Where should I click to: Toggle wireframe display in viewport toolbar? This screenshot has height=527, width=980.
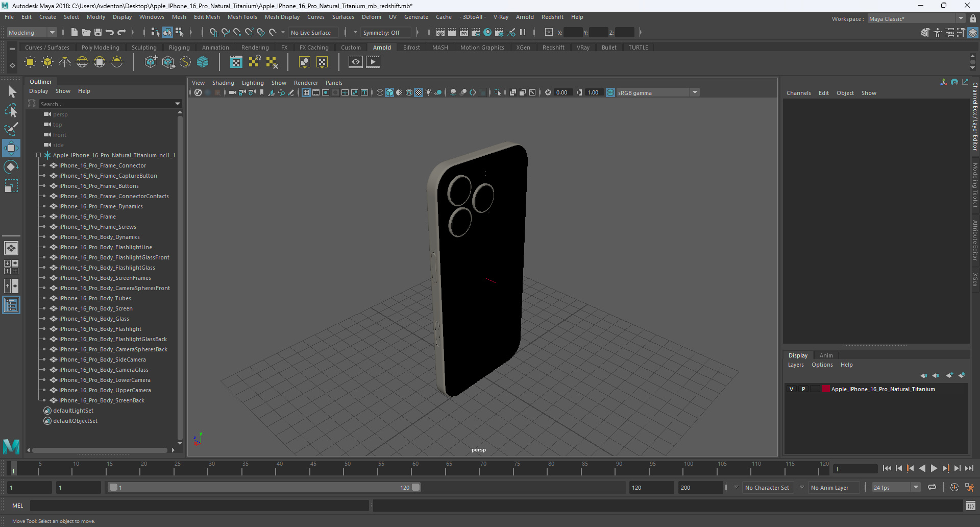coord(380,92)
